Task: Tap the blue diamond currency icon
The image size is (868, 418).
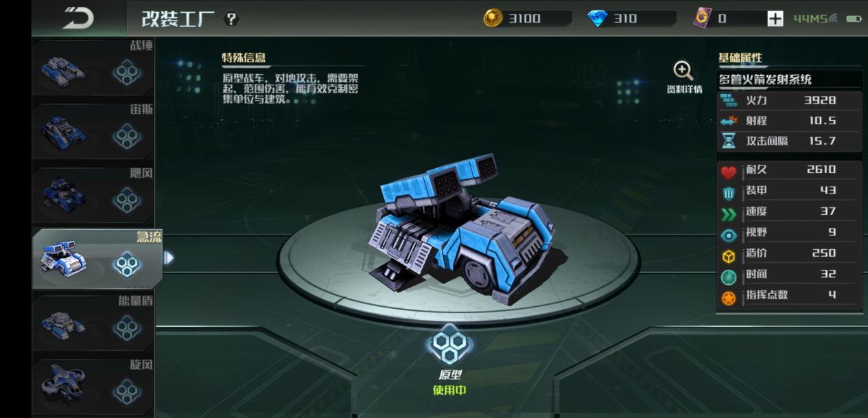Action: tap(598, 19)
